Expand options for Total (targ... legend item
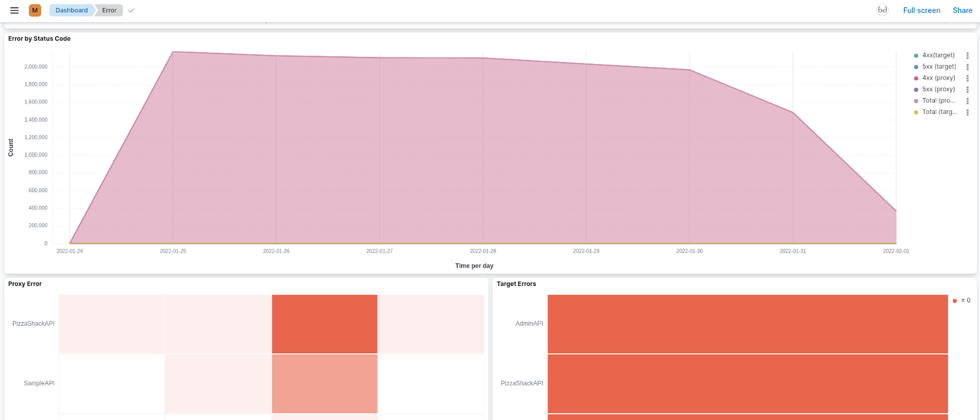980x420 pixels. pyautogui.click(x=967, y=112)
